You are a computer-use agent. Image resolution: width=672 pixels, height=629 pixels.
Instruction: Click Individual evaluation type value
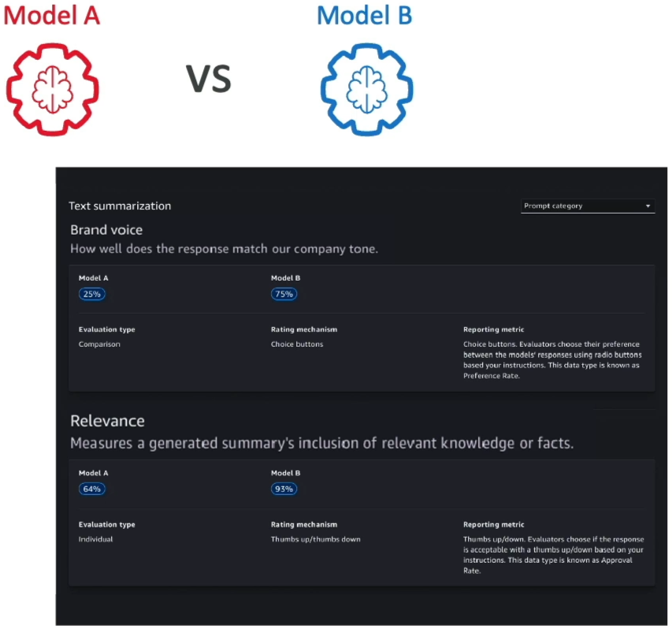[x=95, y=539]
